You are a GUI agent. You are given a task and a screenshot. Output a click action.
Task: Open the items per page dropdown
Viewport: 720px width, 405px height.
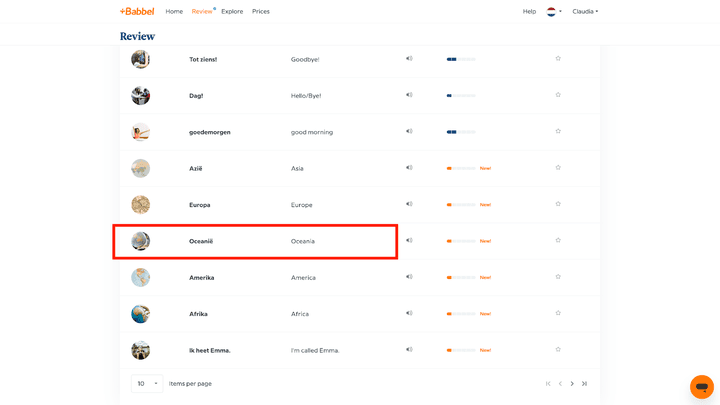147,384
